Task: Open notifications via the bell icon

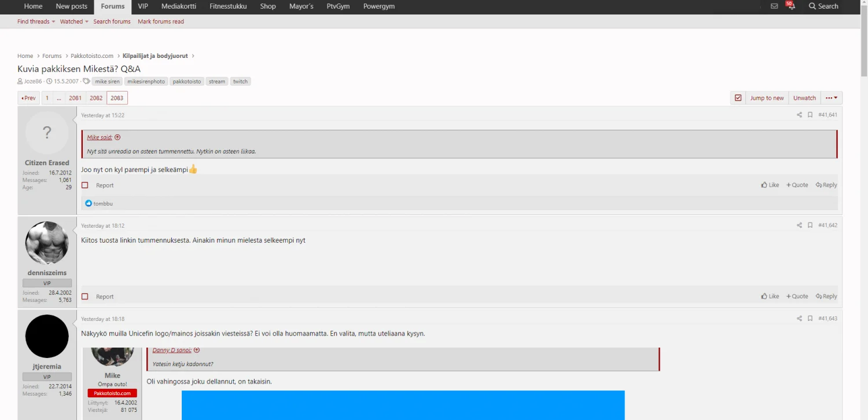Action: click(x=791, y=8)
